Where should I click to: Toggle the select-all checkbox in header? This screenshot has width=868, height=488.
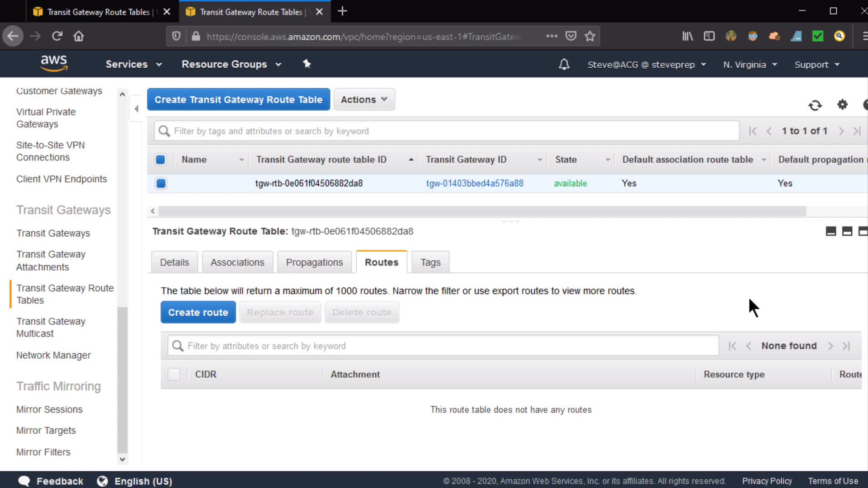point(160,160)
